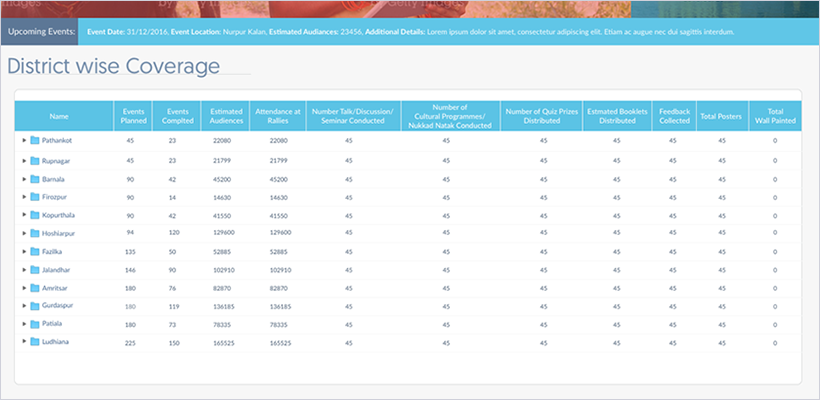Expand the Ludhiana row arrow

point(24,341)
